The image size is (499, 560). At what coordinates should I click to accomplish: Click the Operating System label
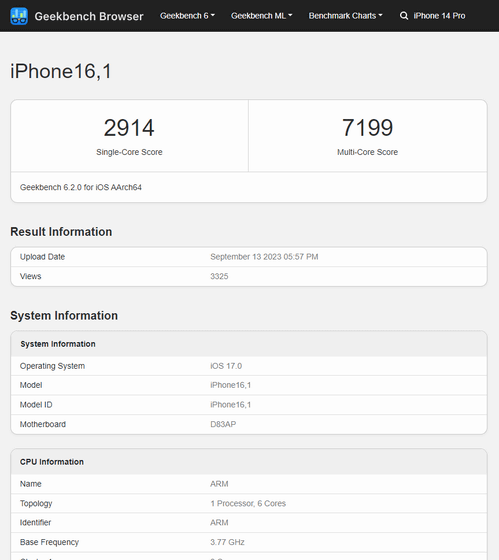(x=53, y=366)
